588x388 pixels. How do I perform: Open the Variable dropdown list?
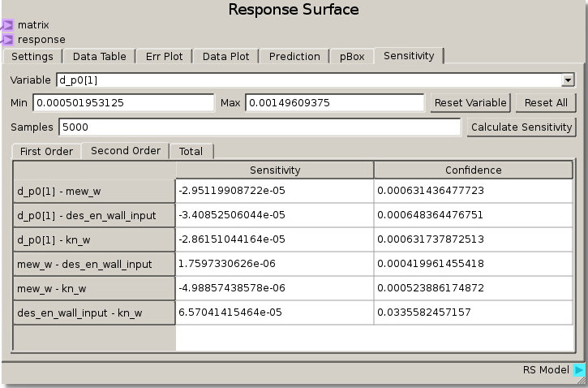(568, 80)
